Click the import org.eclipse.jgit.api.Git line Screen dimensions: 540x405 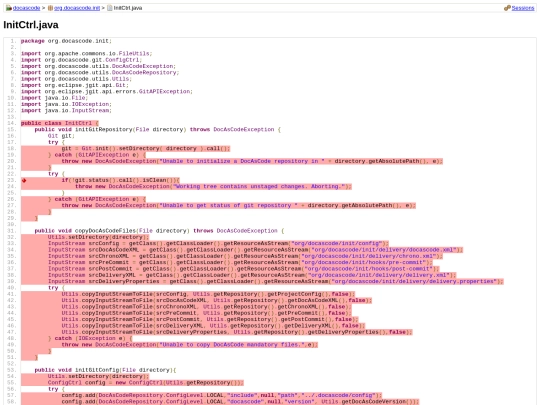pos(75,85)
